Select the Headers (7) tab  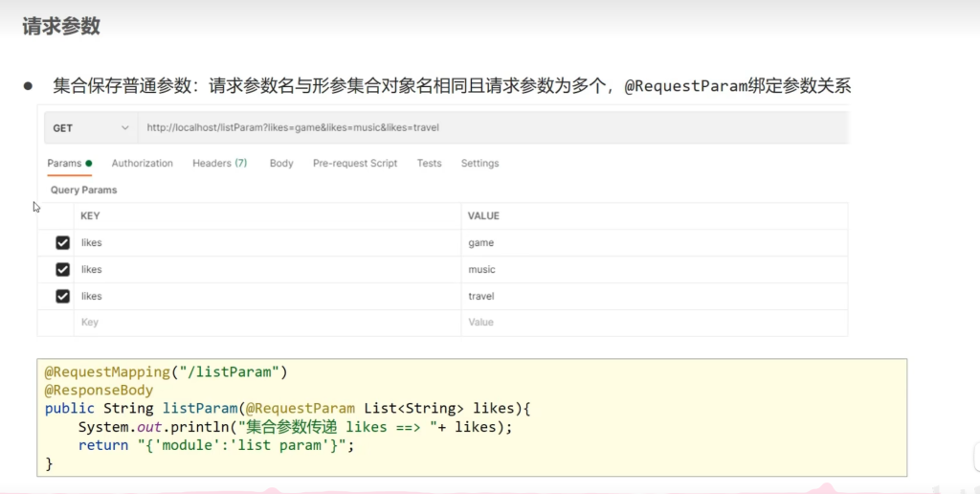pos(219,164)
